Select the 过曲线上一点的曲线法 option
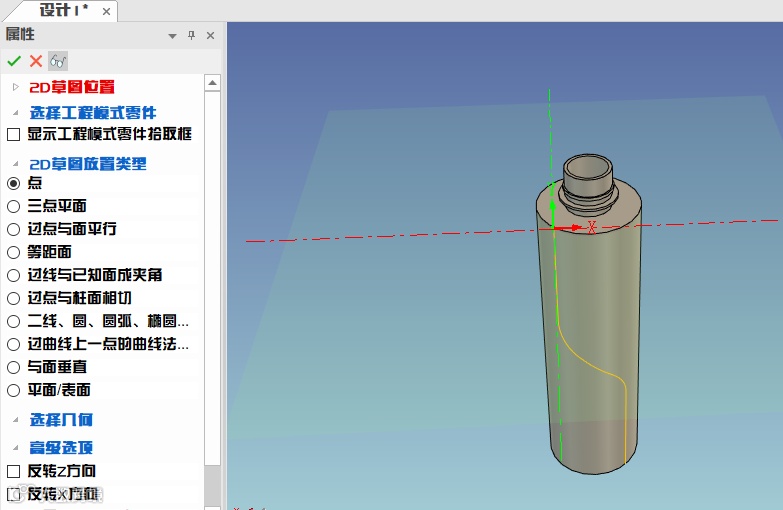This screenshot has width=783, height=510. (13, 344)
